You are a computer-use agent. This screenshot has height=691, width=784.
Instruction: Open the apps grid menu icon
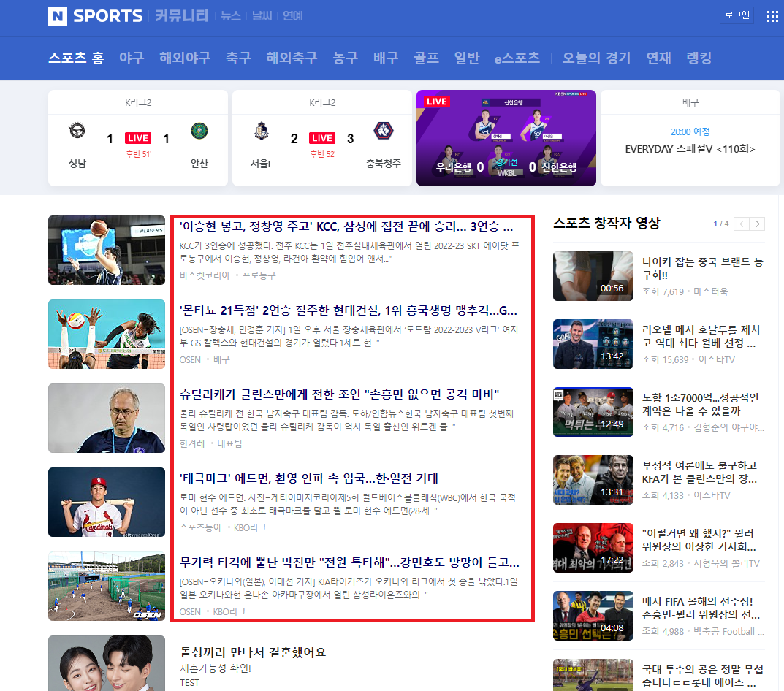tap(772, 16)
